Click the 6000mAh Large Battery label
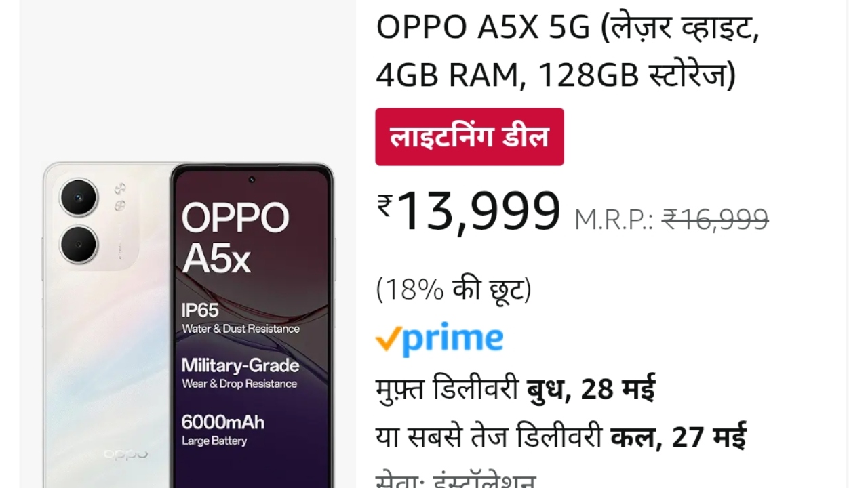This screenshot has width=868, height=488. pyautogui.click(x=223, y=430)
